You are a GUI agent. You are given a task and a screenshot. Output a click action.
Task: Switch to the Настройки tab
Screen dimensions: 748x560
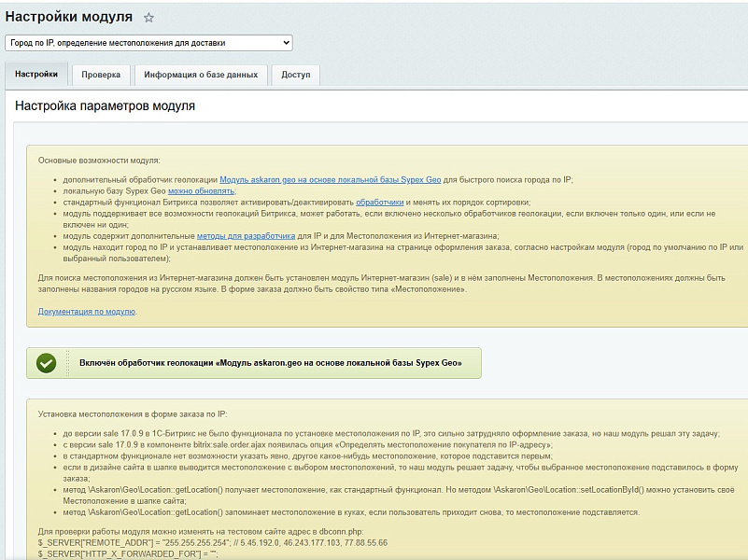pyautogui.click(x=36, y=75)
